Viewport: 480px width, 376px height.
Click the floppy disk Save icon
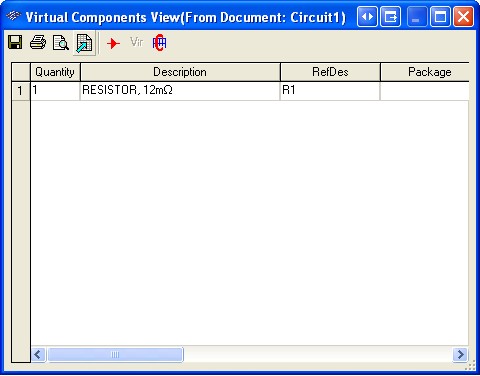(15, 43)
